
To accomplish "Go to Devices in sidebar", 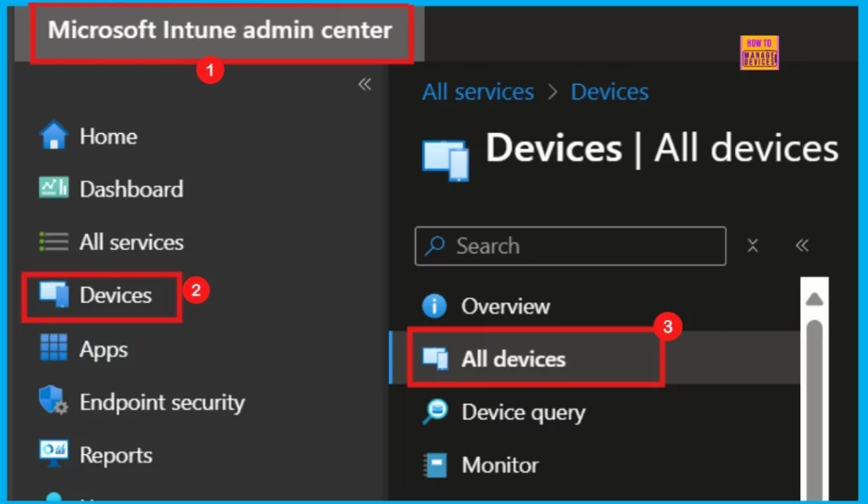I will [115, 296].
